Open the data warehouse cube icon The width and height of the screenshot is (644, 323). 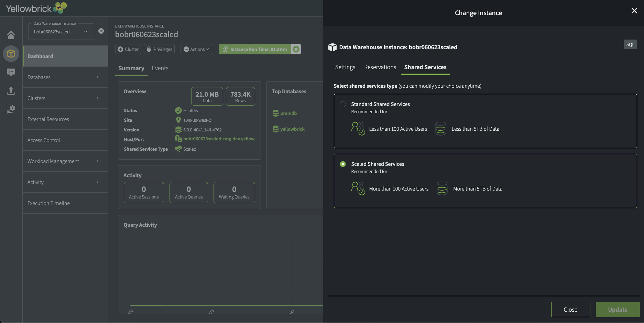pos(11,54)
